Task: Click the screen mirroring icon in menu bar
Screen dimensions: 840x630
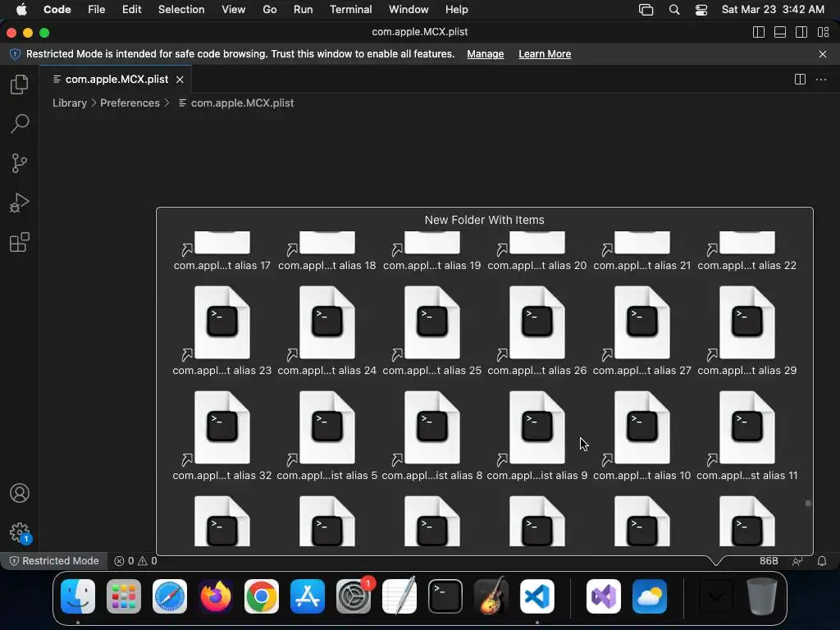Action: [x=646, y=10]
